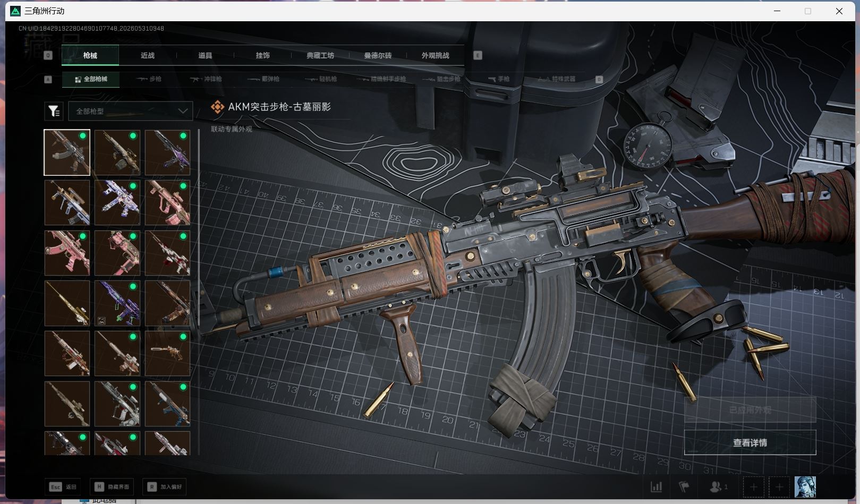The height and width of the screenshot is (504, 860).
Task: Click the Esc 返回 button
Action: pos(63,486)
